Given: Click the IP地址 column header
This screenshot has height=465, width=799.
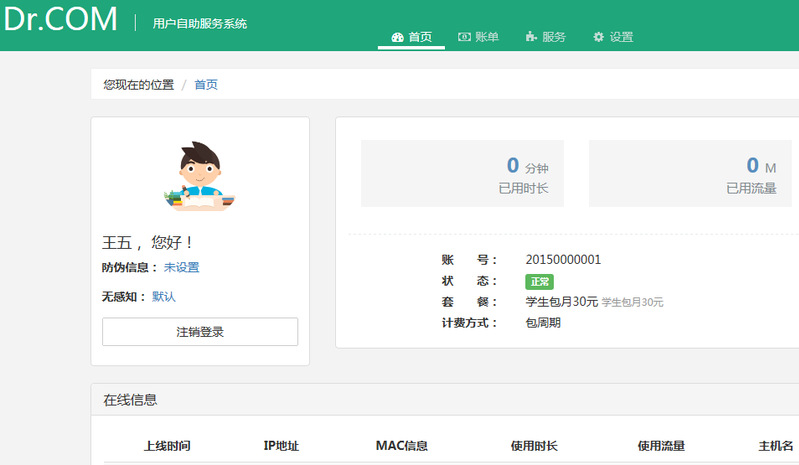Looking at the screenshot, I should [x=283, y=446].
